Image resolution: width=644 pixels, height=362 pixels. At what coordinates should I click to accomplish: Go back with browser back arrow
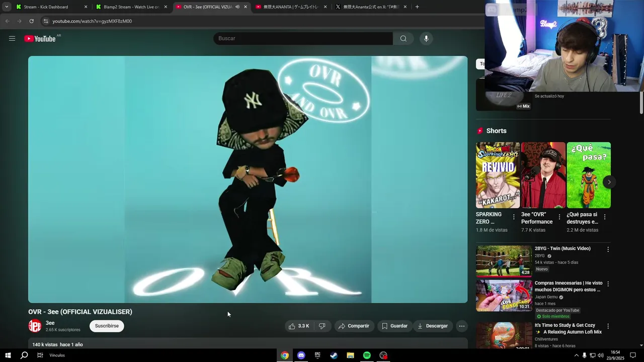pos(7,21)
